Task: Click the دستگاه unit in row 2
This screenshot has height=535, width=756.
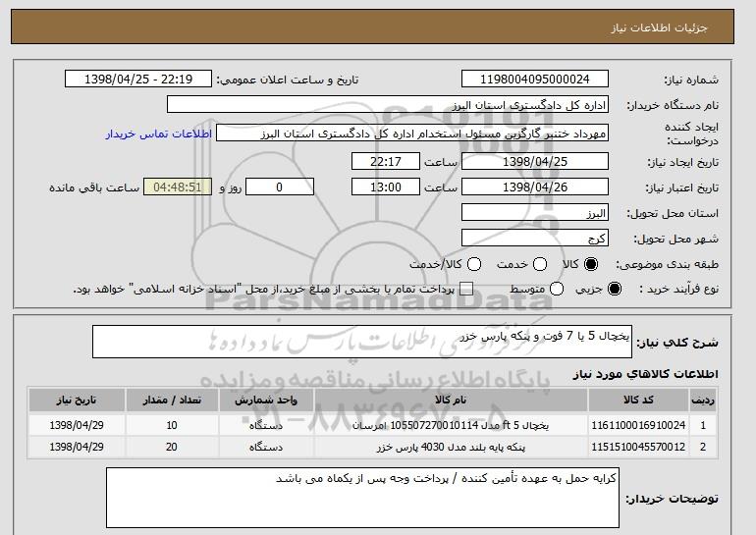Action: [x=266, y=447]
